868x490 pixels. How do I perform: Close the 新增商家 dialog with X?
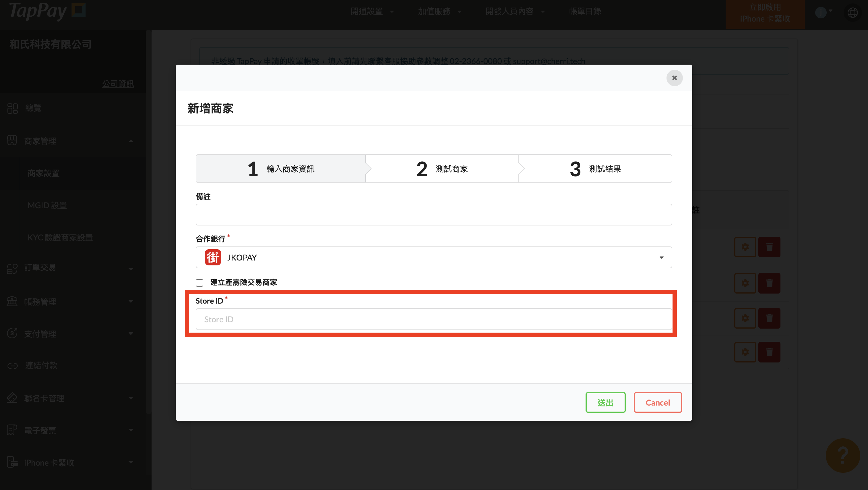[x=674, y=78]
